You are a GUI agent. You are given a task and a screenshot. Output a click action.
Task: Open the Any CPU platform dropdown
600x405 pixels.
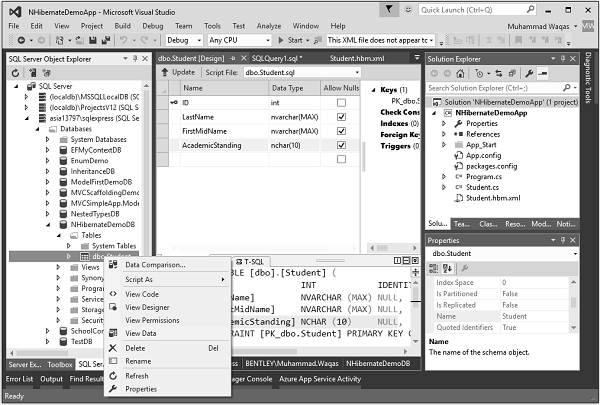(x=240, y=40)
